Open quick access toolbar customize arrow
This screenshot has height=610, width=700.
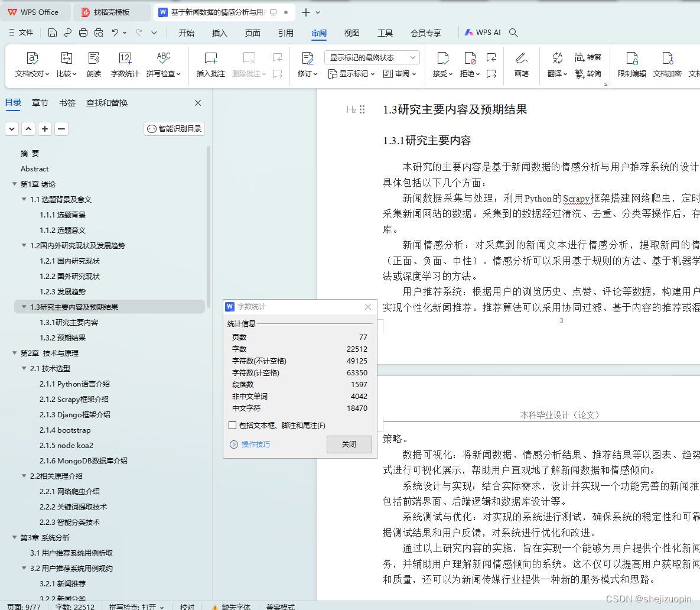point(154,33)
